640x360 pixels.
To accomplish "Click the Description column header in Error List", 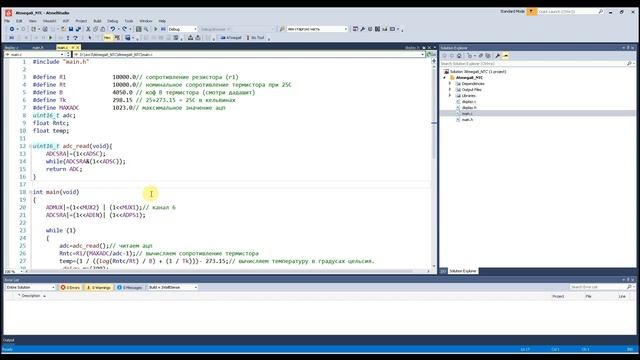I will [31, 296].
